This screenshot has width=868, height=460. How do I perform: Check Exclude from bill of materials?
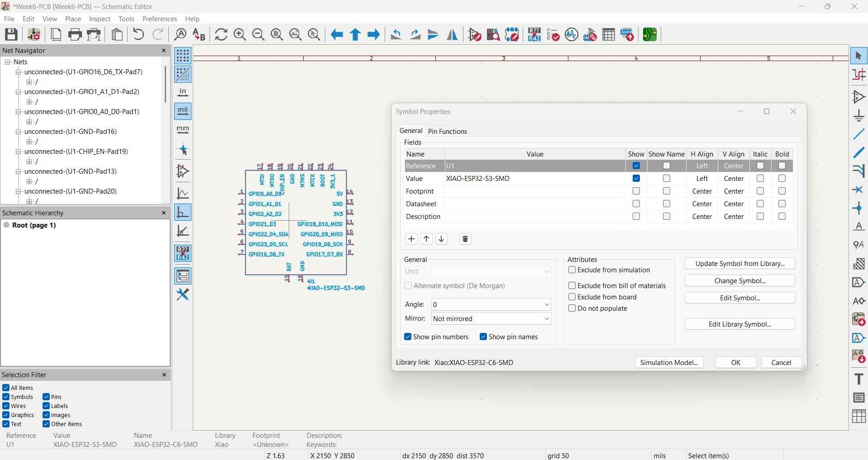(572, 286)
